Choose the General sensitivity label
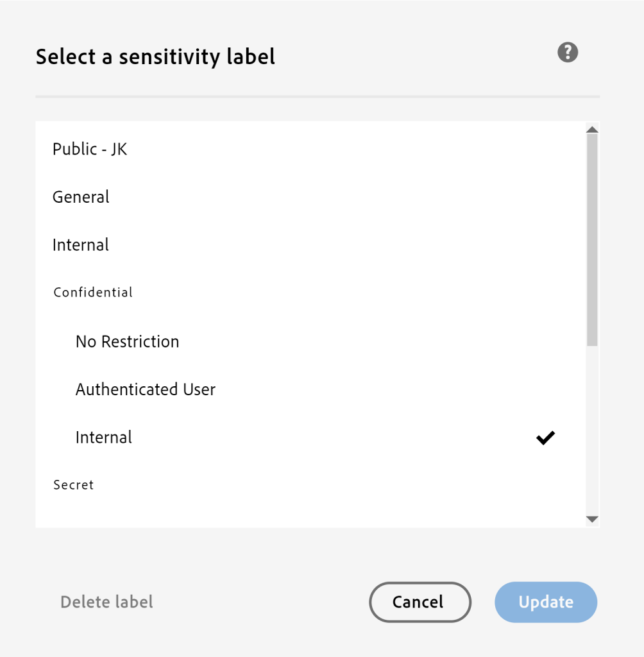Viewport: 644px width, 657px height. (81, 197)
